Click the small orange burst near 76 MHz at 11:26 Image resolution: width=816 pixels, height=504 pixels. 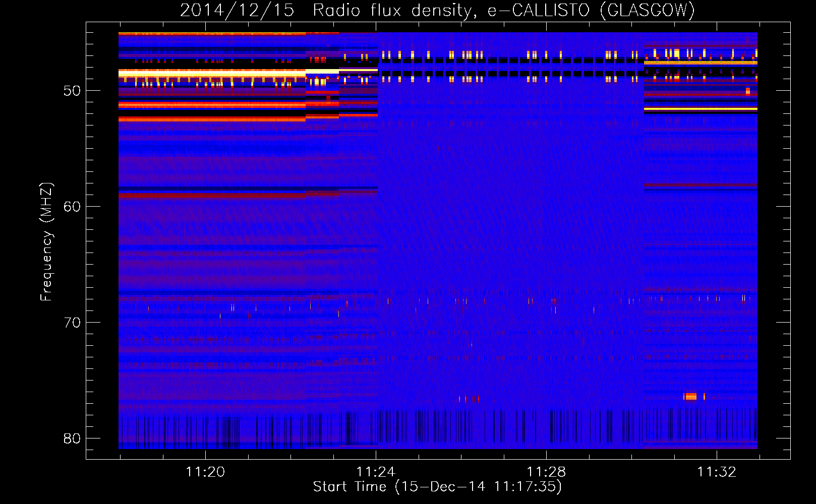(x=469, y=399)
